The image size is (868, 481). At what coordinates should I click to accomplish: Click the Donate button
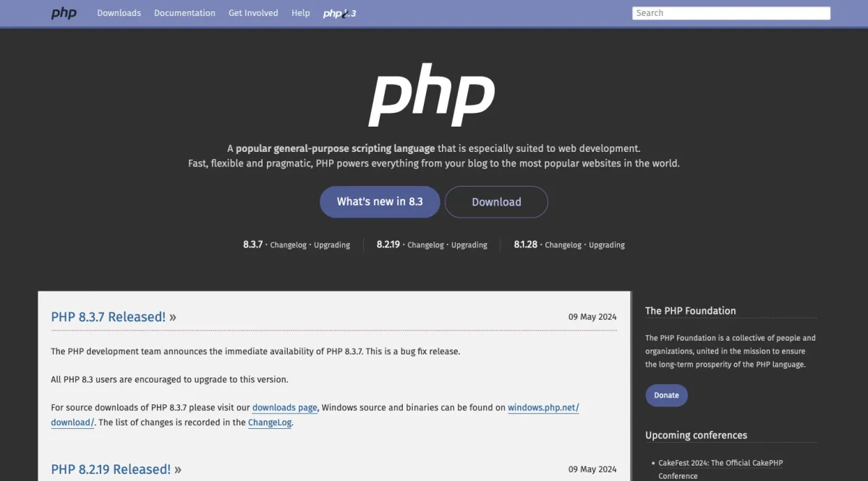pos(666,395)
